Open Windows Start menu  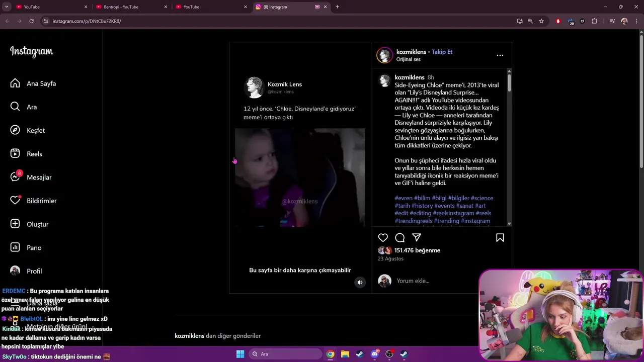(x=240, y=354)
